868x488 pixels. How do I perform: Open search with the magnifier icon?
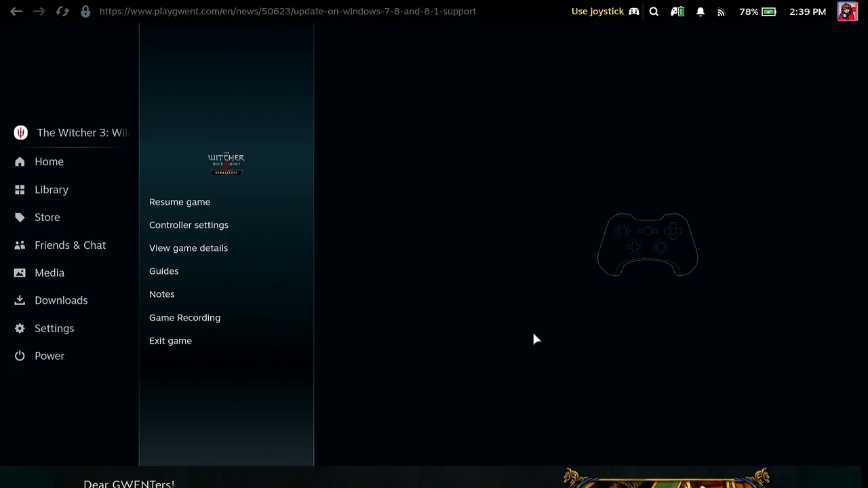654,12
